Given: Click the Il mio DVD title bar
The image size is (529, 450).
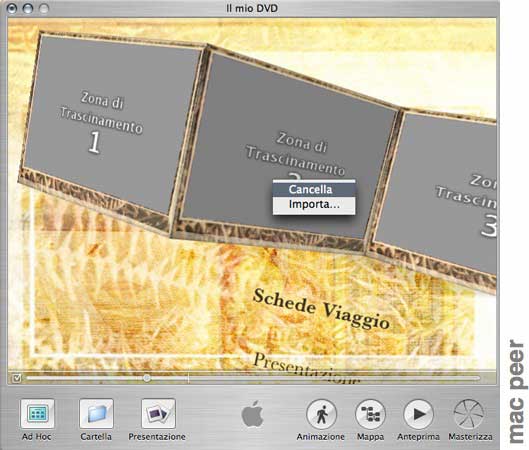Looking at the screenshot, I should click(x=252, y=8).
